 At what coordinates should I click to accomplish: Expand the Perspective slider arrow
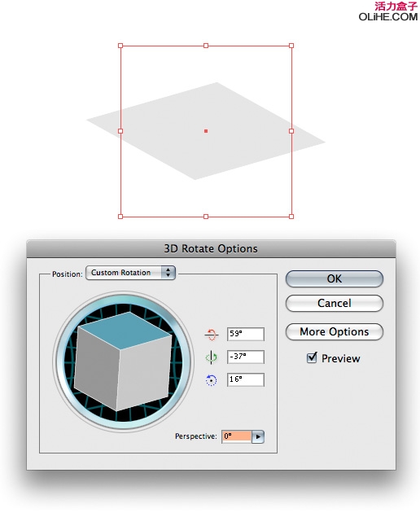tap(258, 437)
